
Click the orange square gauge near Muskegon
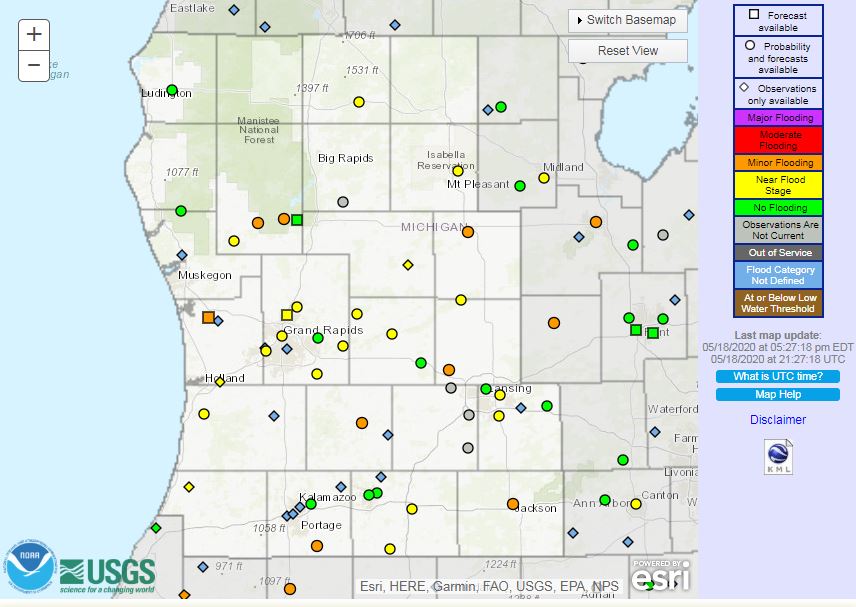208,317
